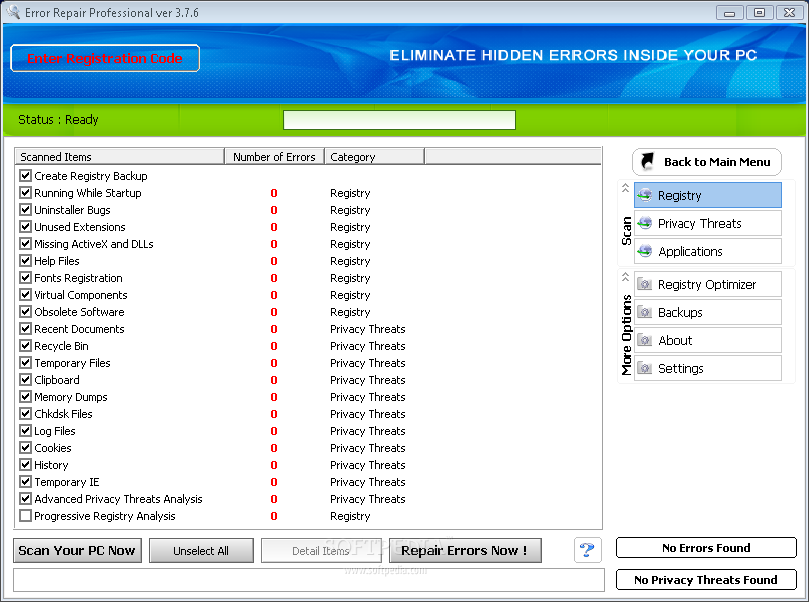Image resolution: width=809 pixels, height=602 pixels.
Task: Click the About gear icon
Action: (644, 340)
